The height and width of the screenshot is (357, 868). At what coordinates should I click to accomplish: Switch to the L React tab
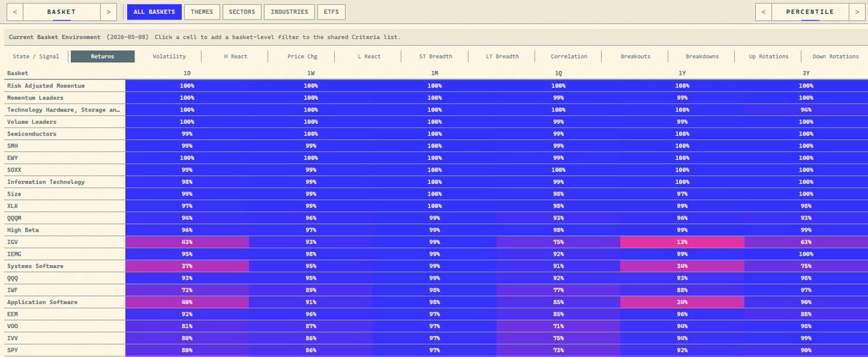click(369, 56)
